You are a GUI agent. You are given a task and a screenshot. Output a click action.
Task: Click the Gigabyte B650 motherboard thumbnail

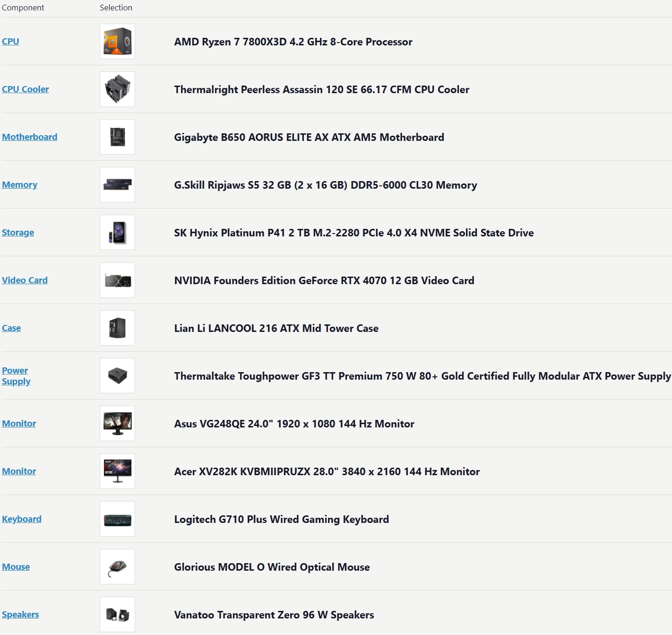coord(117,137)
